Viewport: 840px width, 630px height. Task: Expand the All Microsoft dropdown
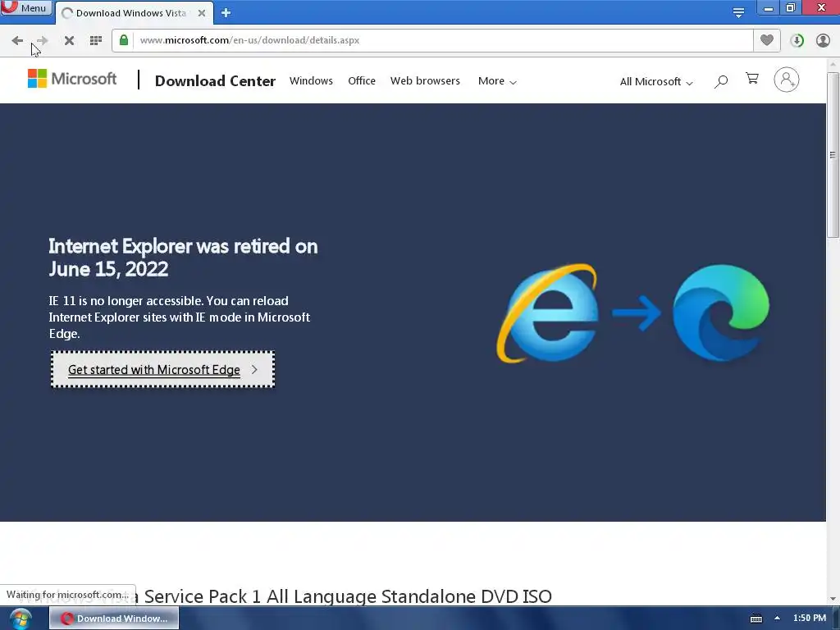coord(656,81)
